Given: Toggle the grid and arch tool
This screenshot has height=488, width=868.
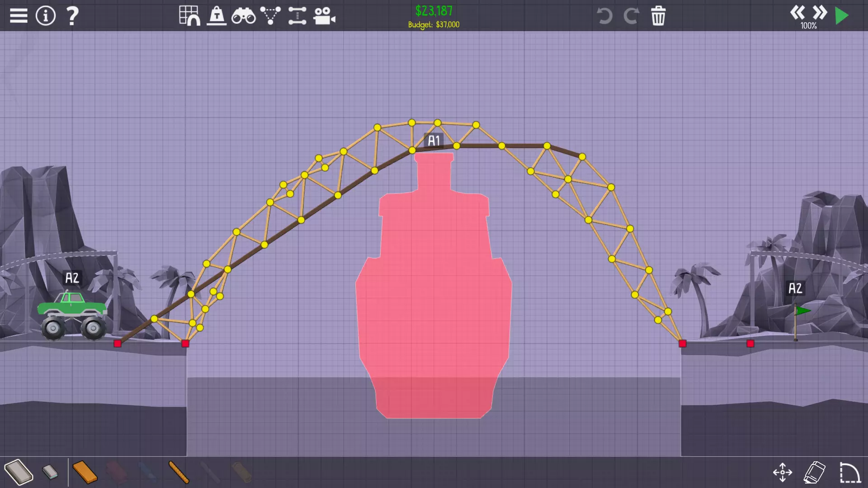Looking at the screenshot, I should point(189,16).
